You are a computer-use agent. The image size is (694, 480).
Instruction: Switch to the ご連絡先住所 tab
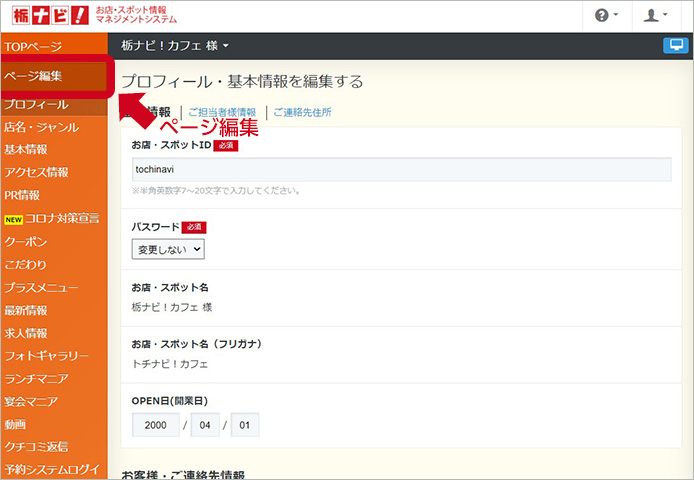302,112
